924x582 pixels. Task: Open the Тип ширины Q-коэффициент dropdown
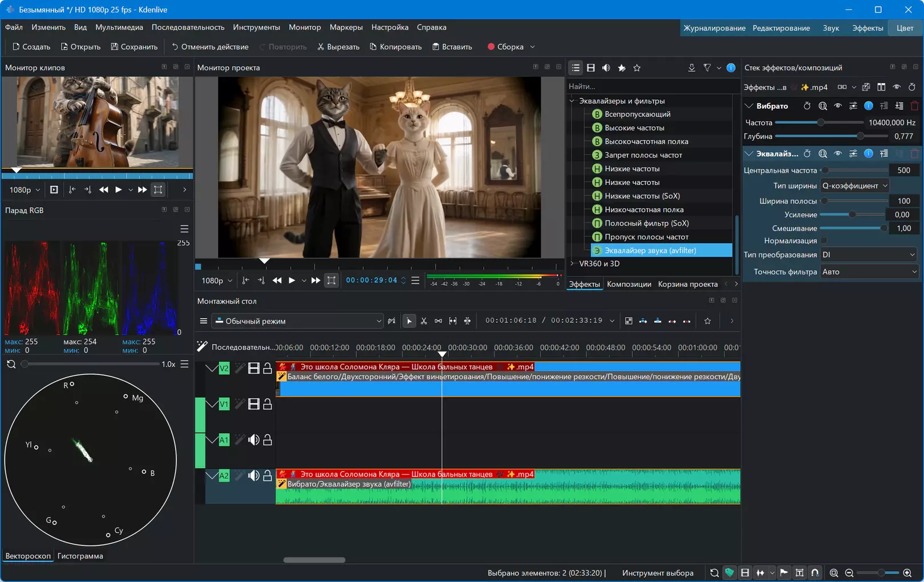click(x=854, y=185)
